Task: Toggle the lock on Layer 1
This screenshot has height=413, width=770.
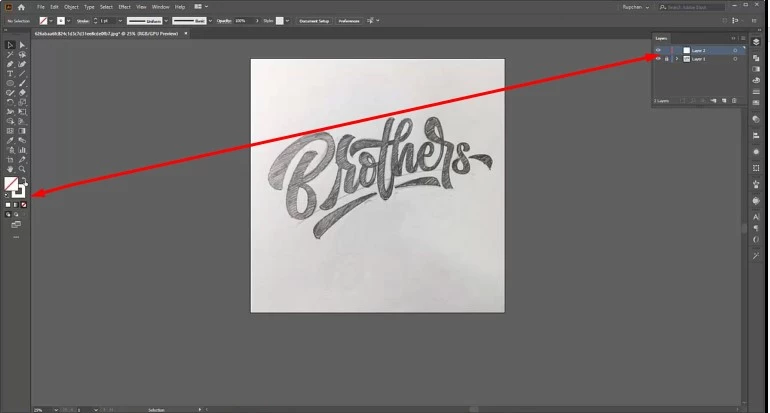Action: click(x=666, y=59)
